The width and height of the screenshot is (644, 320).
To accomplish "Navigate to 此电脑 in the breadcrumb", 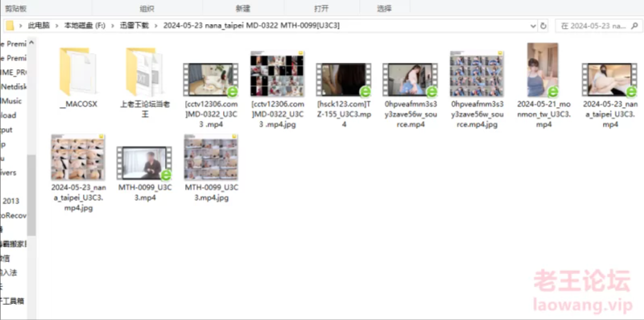I will (39, 26).
